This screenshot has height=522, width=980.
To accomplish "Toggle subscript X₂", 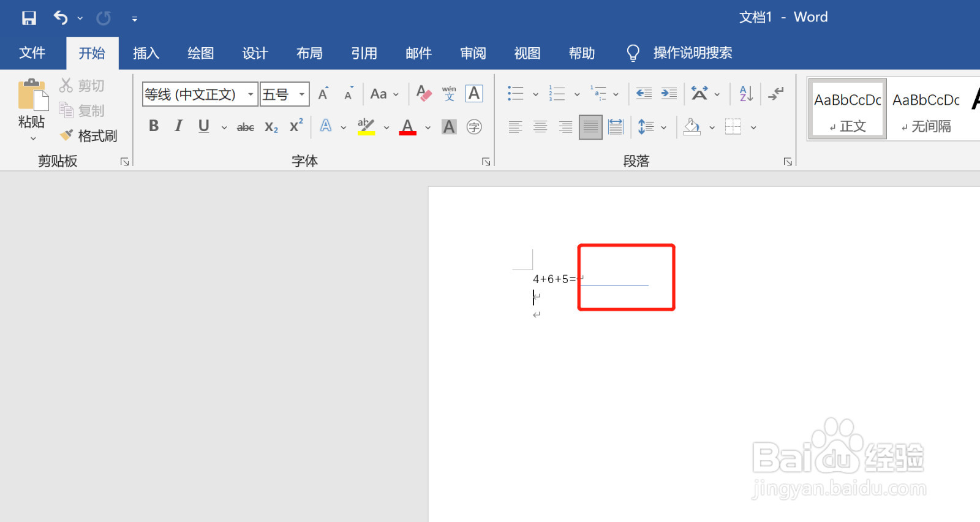I will coord(271,127).
